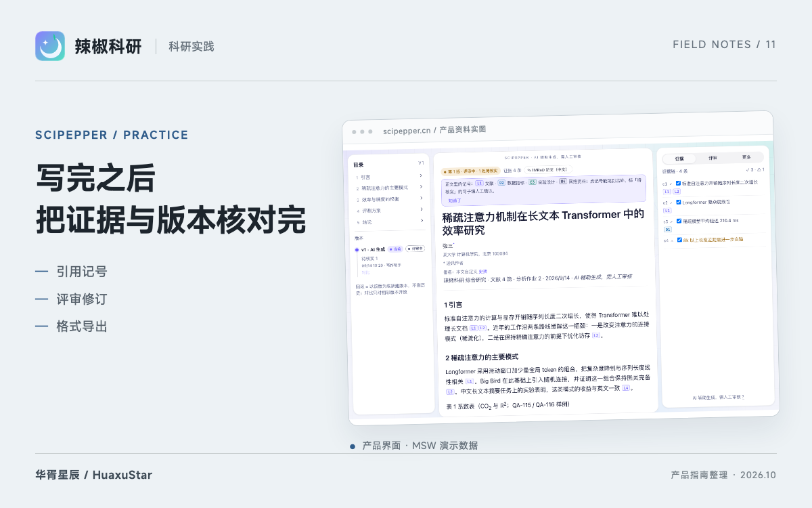Image resolution: width=812 pixels, height=508 pixels.
Task: Click 待核实 1 text under v1
Action: [x=369, y=259]
